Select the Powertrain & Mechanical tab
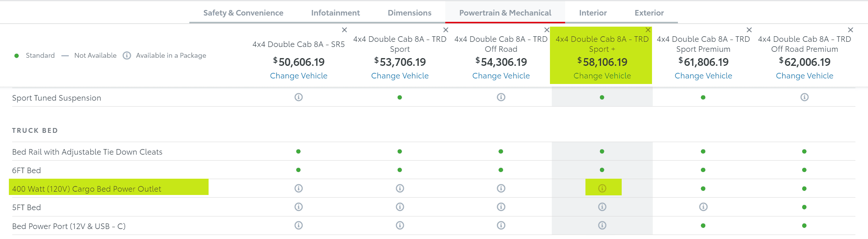 tap(505, 13)
